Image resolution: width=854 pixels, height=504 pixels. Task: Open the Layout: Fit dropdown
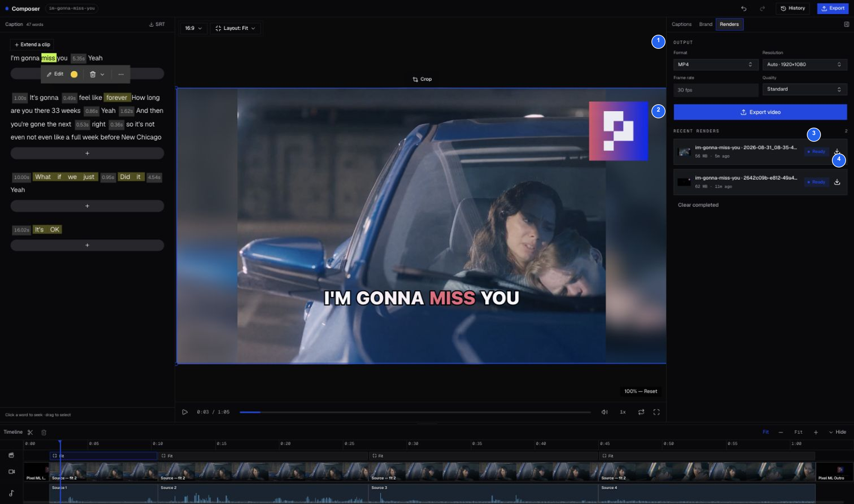tap(235, 28)
